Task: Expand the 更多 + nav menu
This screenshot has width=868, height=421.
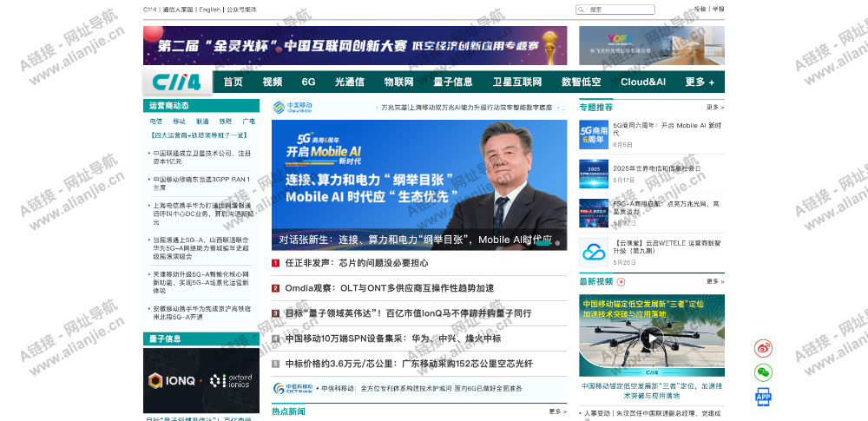Action: click(x=700, y=82)
